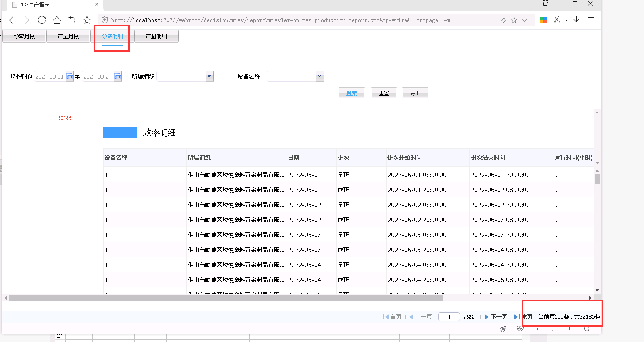Click the magnifier zoom icon in the status bar
This screenshot has width=644, height=342.
pos(587,329)
